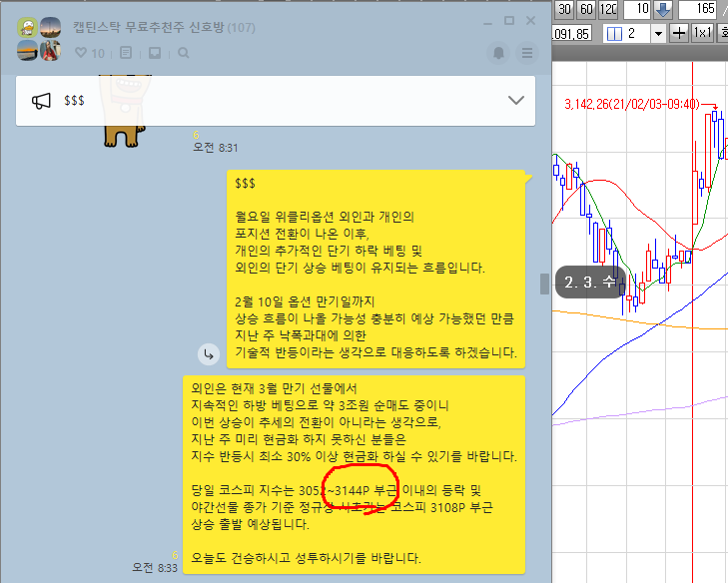Viewport: 728px width, 583px height.
Task: Click the 1x1 chart layout button
Action: coord(702,33)
